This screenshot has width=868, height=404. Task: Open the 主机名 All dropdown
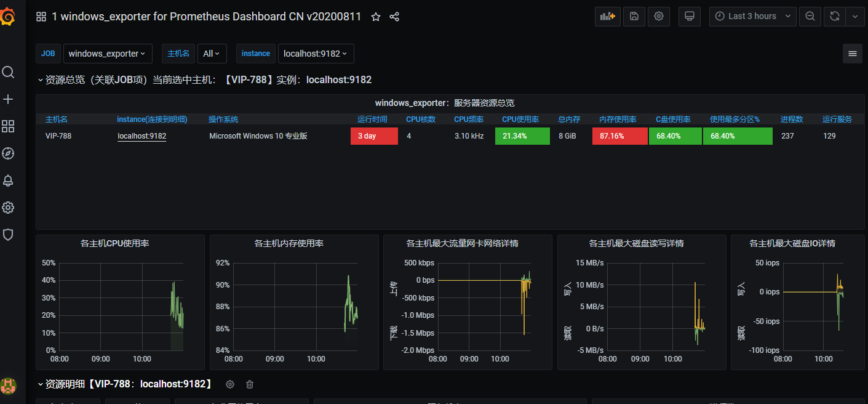click(212, 54)
